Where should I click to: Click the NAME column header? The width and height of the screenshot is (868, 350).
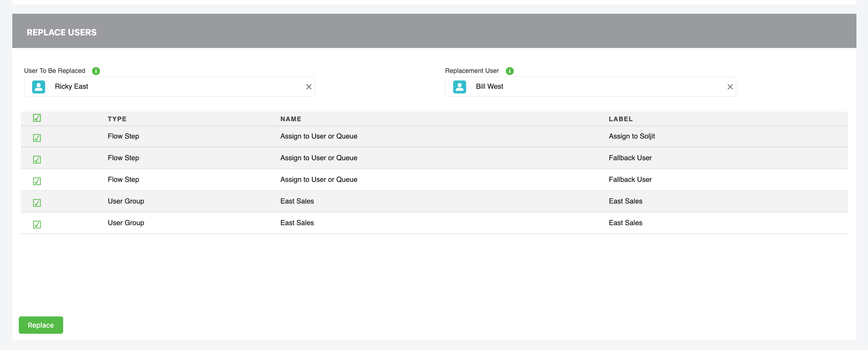(291, 119)
